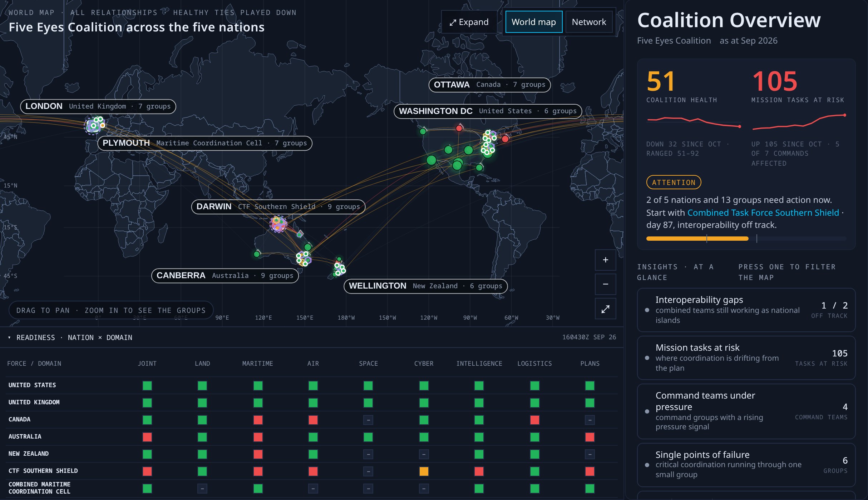Click the Attention badge

coord(674,182)
